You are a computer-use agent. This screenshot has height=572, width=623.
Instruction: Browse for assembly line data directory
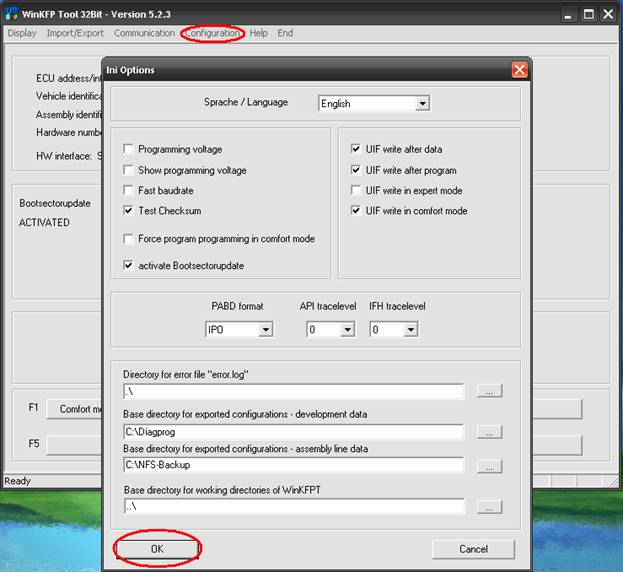point(490,466)
